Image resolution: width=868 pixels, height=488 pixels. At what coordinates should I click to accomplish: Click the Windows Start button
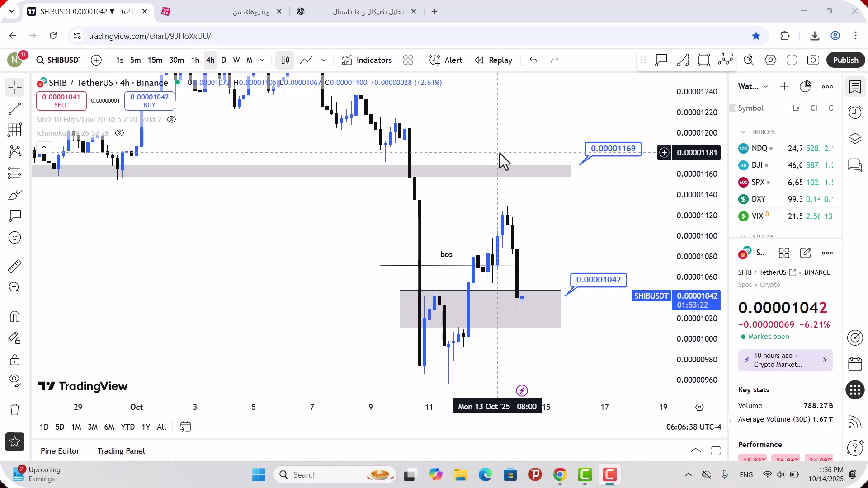(259, 475)
